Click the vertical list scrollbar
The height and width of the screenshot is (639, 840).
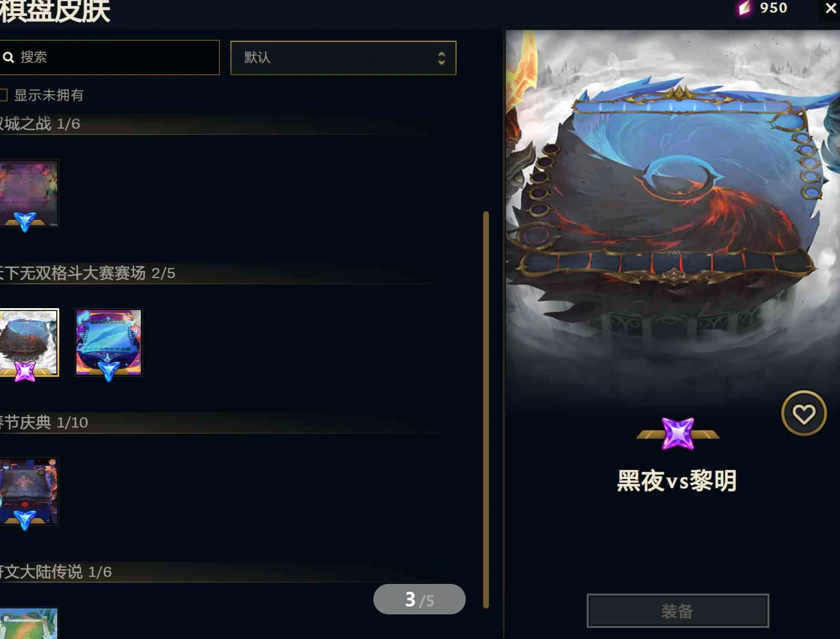(x=486, y=410)
